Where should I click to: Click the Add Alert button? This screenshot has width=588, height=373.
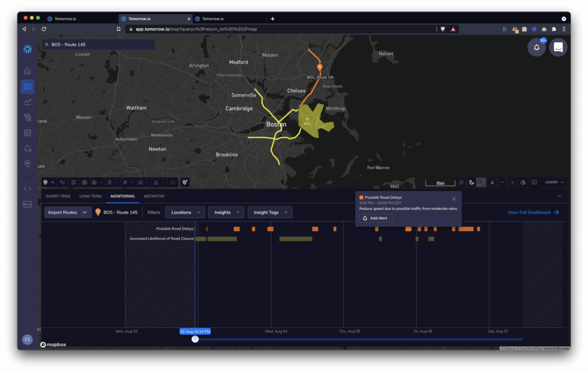coord(376,218)
